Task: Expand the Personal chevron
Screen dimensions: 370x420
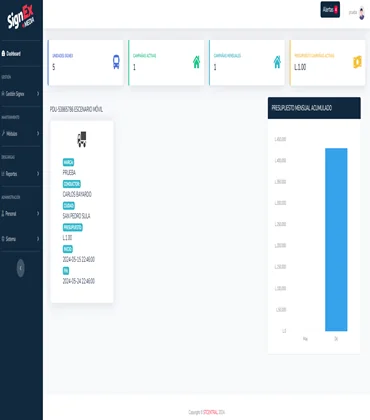Action: (x=38, y=213)
